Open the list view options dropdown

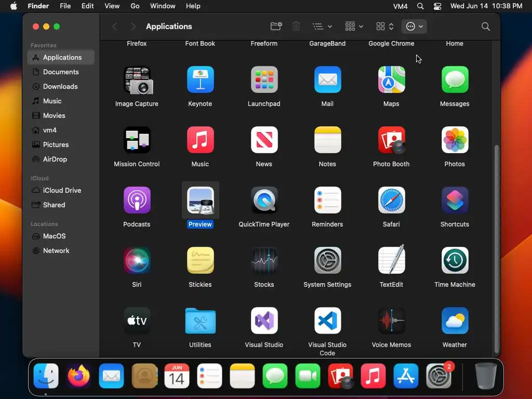(x=322, y=26)
